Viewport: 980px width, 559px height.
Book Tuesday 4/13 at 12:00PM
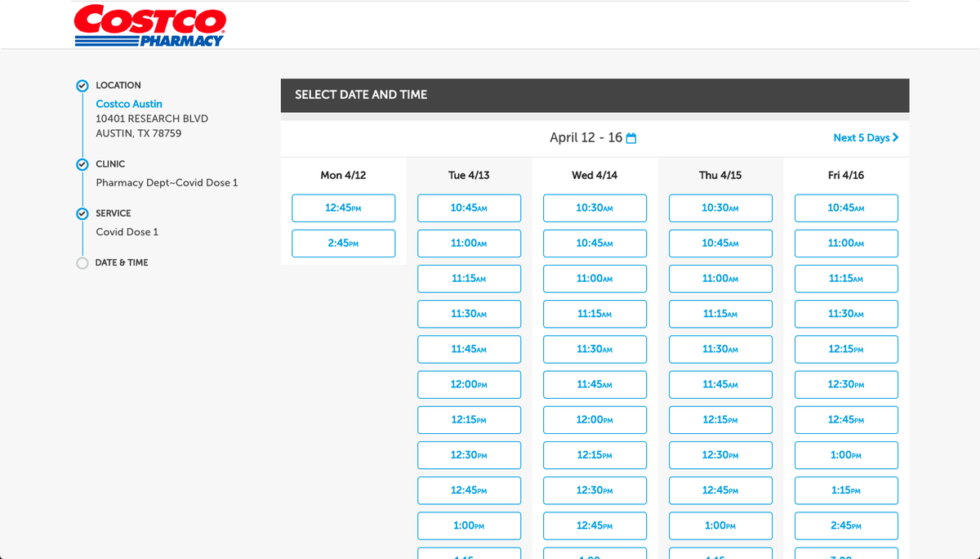[469, 384]
